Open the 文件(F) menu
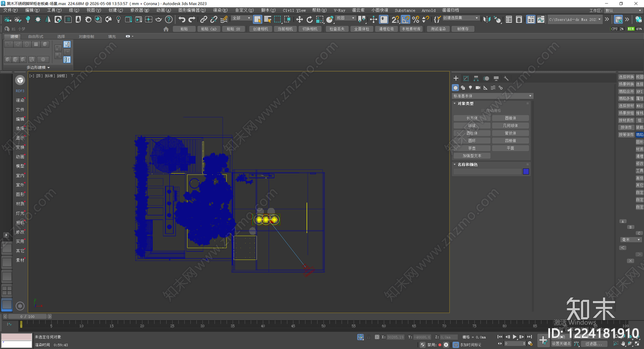This screenshot has width=644, height=349. pos(10,10)
